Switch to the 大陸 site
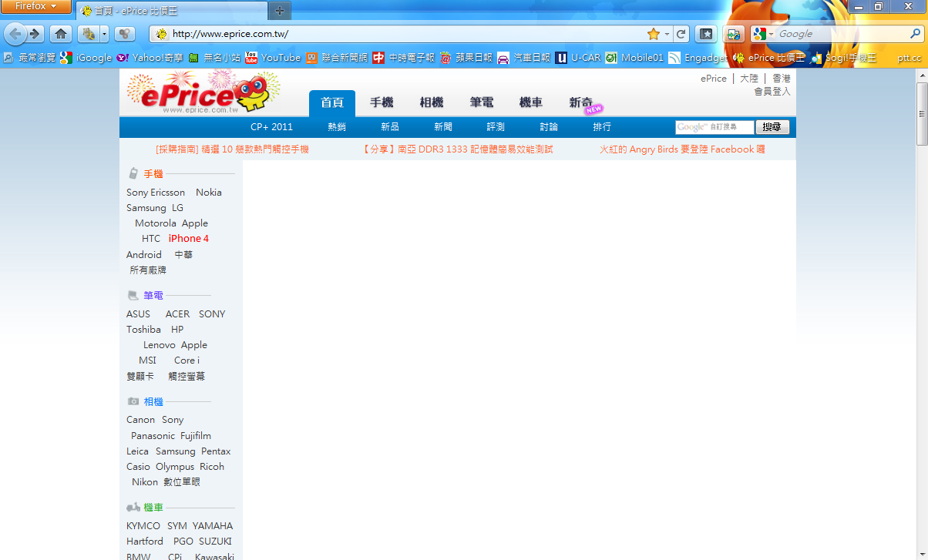 click(749, 79)
